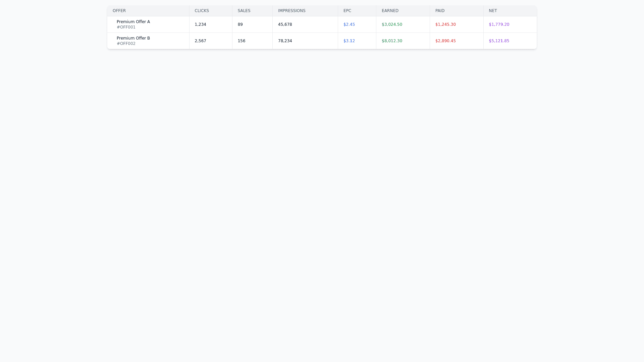Click the 45,678 impressions cell
The height and width of the screenshot is (362, 644).
click(x=285, y=24)
